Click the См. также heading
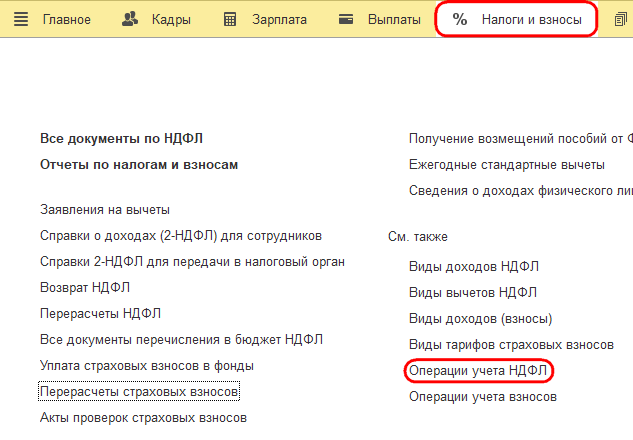Screen dimensions: 633x440 pos(418,237)
